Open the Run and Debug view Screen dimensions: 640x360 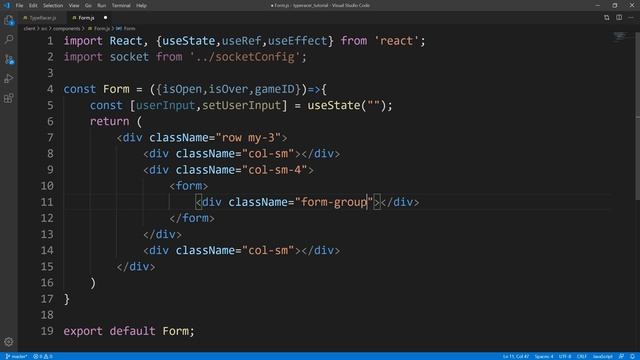(x=9, y=78)
